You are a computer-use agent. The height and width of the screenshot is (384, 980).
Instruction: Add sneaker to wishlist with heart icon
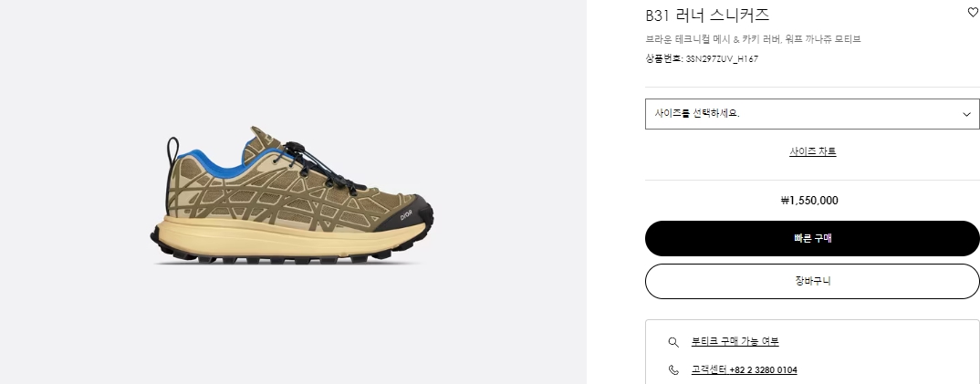click(973, 11)
